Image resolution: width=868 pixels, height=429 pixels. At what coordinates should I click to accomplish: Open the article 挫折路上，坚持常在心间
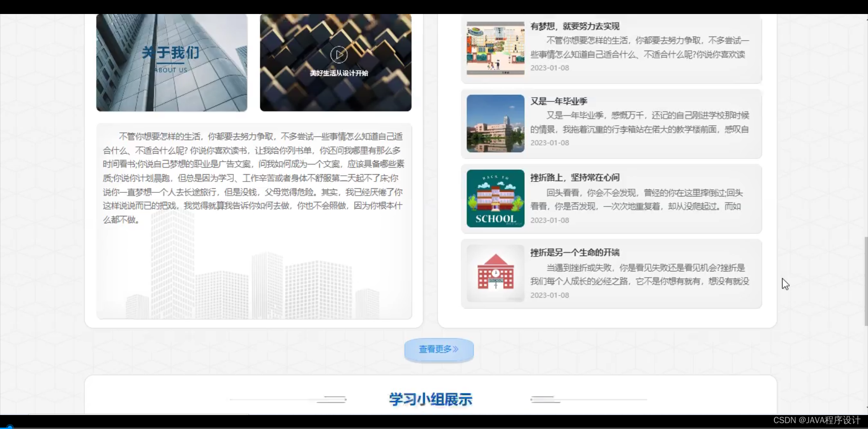coord(576,177)
